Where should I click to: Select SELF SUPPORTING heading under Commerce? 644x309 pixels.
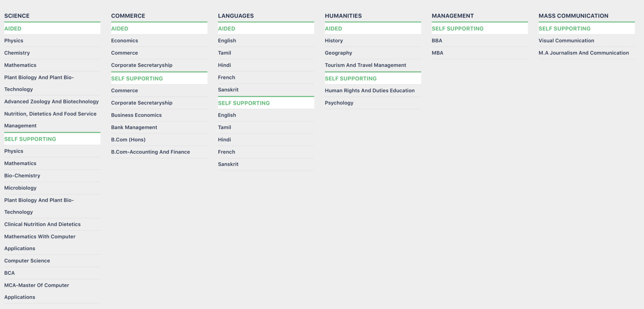coord(137,79)
